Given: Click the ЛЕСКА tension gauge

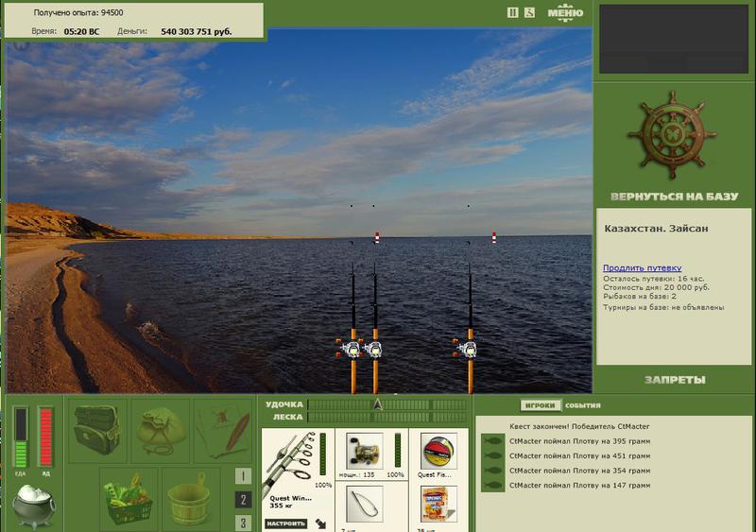Looking at the screenshot, I should tap(387, 418).
